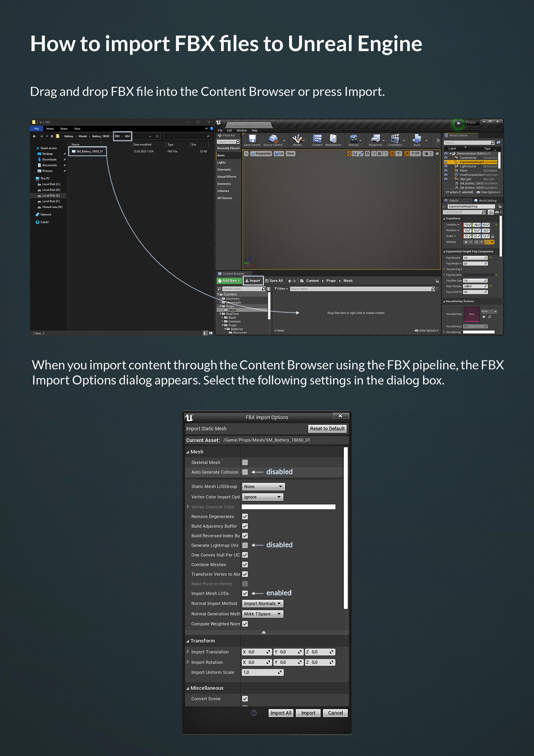Open the Help menu in Unreal Editor

point(255,130)
